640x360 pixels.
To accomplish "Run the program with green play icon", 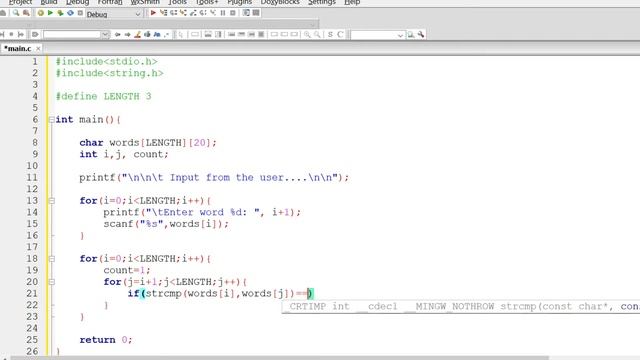I will pos(50,13).
